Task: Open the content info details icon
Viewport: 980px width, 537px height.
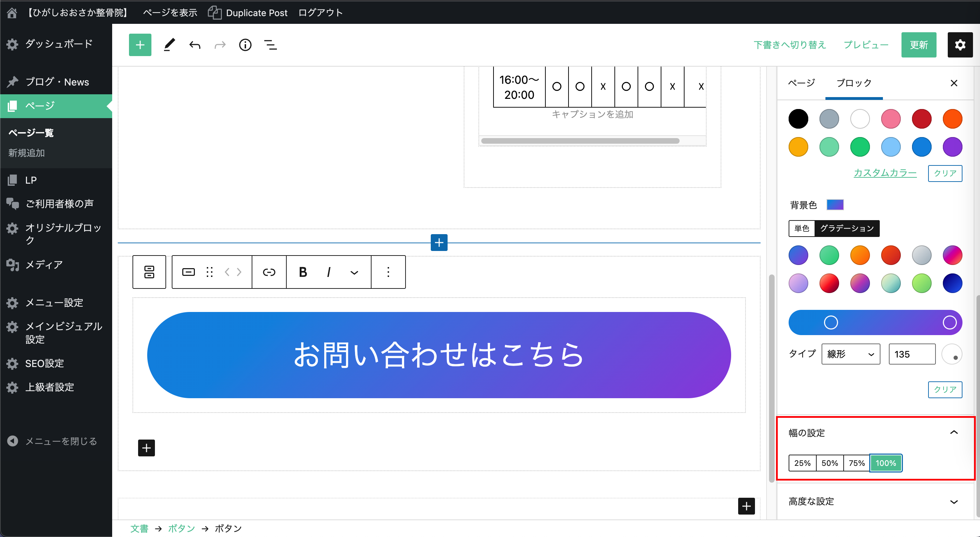Action: [245, 45]
